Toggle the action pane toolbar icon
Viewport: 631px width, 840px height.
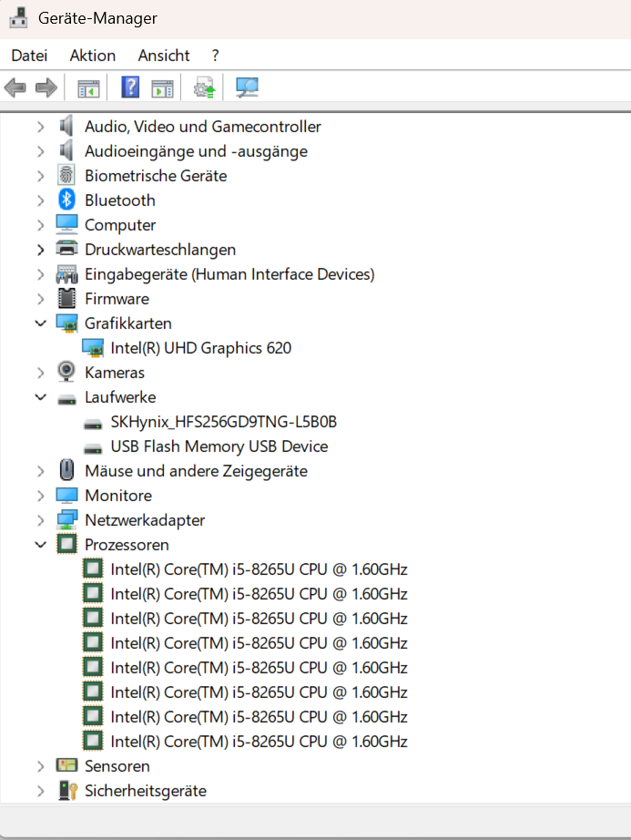pos(162,87)
